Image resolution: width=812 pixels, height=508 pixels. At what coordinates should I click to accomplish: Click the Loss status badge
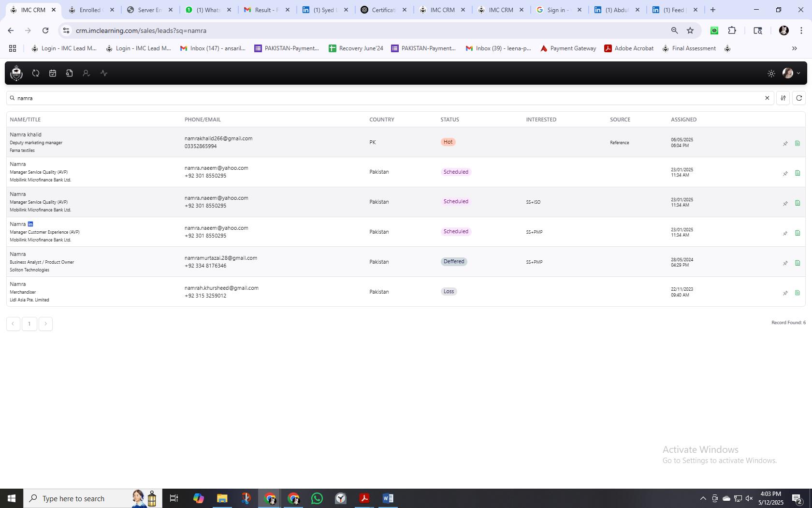[x=449, y=291]
